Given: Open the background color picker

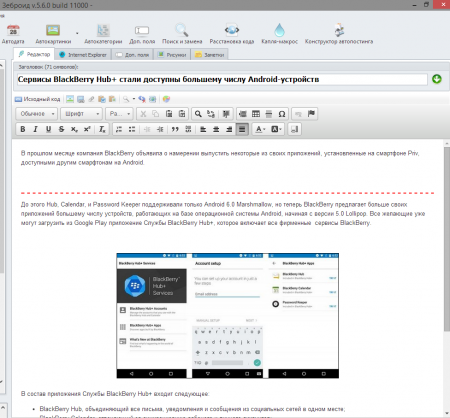Looking at the screenshot, I should click(x=276, y=129).
